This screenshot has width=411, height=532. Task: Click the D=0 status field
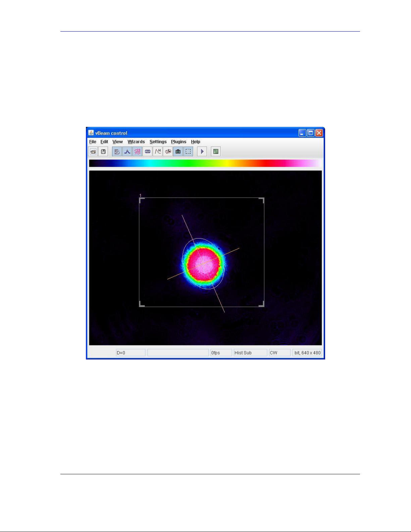[x=131, y=353]
